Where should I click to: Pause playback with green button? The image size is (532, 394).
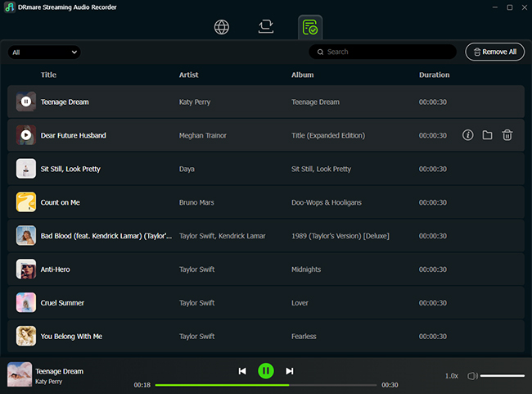coord(266,371)
